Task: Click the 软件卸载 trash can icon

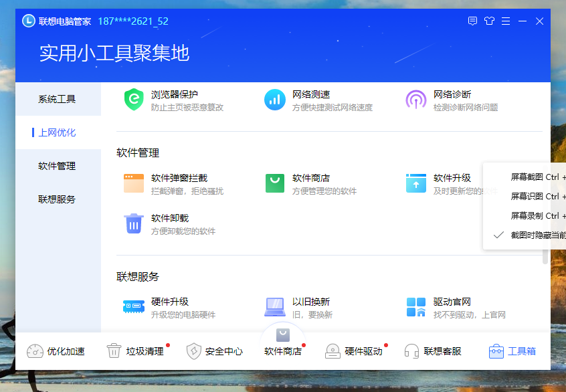Action: (134, 223)
